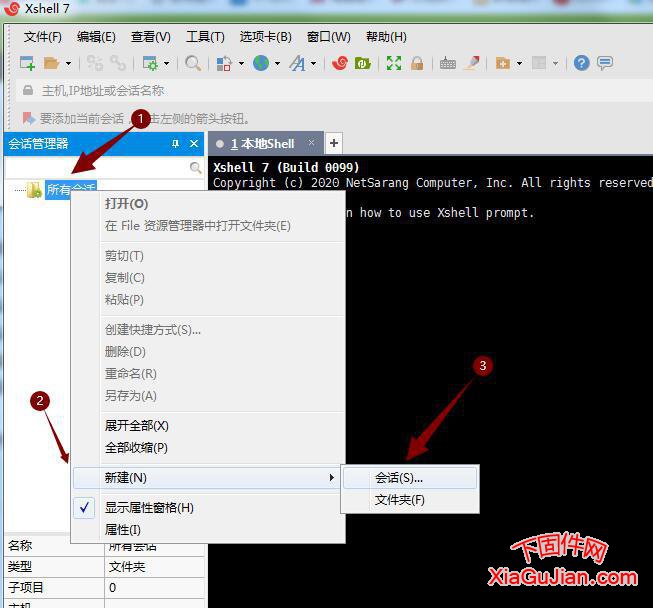The image size is (653, 608).
Task: Click the 名称 property label
Action: point(20,546)
